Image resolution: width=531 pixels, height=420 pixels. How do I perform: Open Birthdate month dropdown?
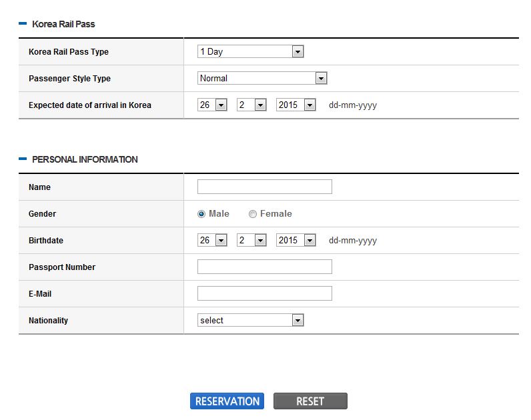(x=251, y=240)
